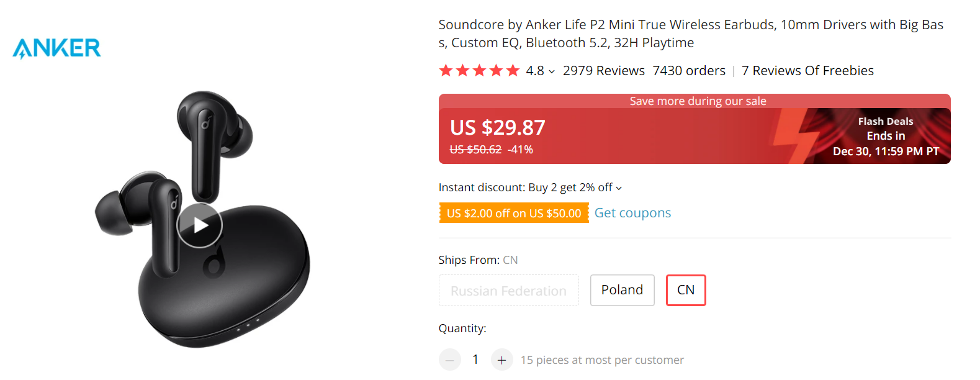Click the Anker brand logo
Viewport: 980px width, 380px height.
coord(56,47)
